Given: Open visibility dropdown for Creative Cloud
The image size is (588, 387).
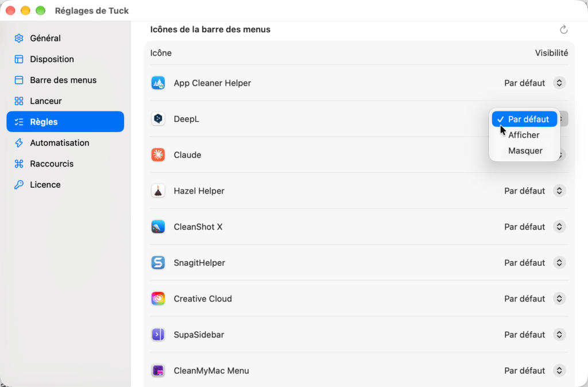Looking at the screenshot, I should pos(559,299).
